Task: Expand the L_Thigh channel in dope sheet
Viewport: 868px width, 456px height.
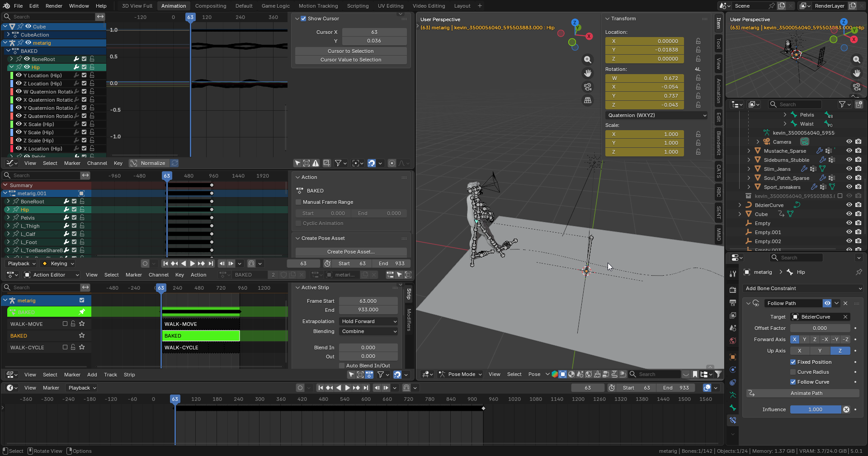Action: coord(8,226)
